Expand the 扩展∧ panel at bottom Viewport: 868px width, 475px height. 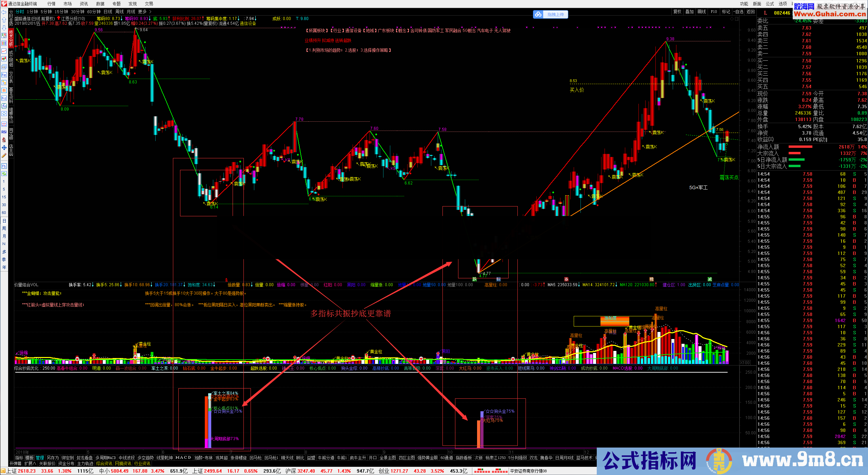point(30,464)
